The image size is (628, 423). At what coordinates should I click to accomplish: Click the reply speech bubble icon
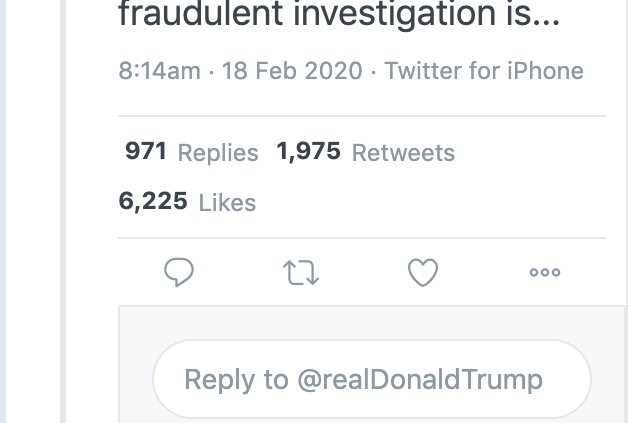(179, 272)
